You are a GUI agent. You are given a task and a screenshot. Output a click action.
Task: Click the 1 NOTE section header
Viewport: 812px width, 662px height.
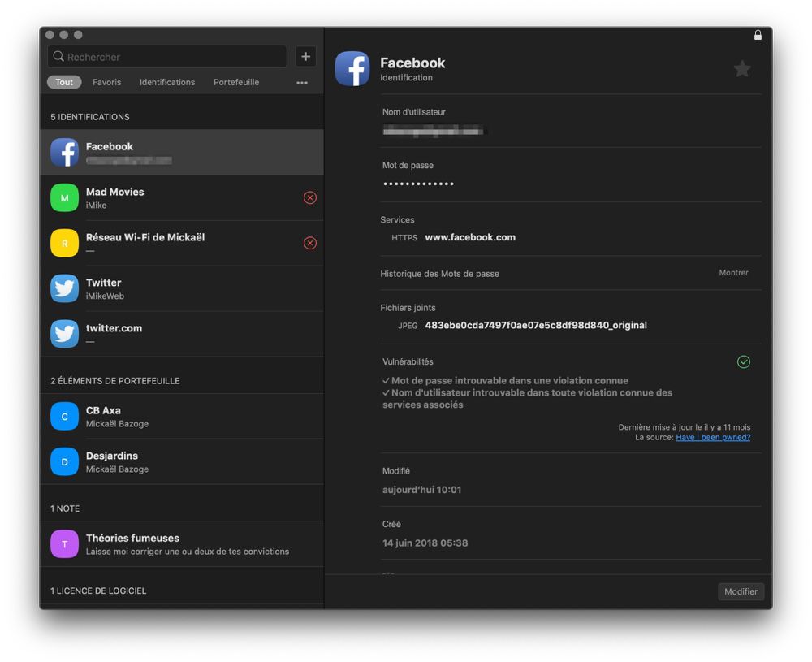click(65, 508)
